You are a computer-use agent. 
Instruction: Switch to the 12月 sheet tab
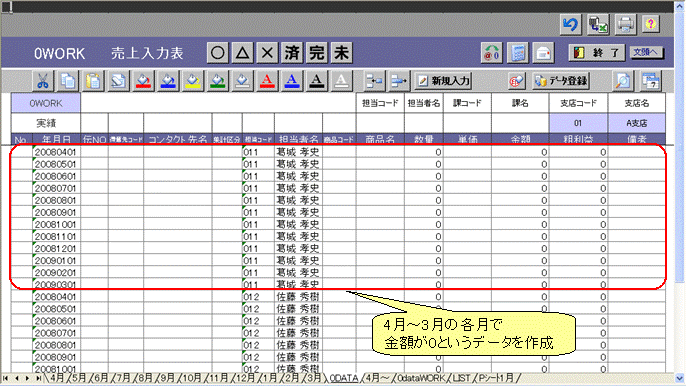click(245, 378)
